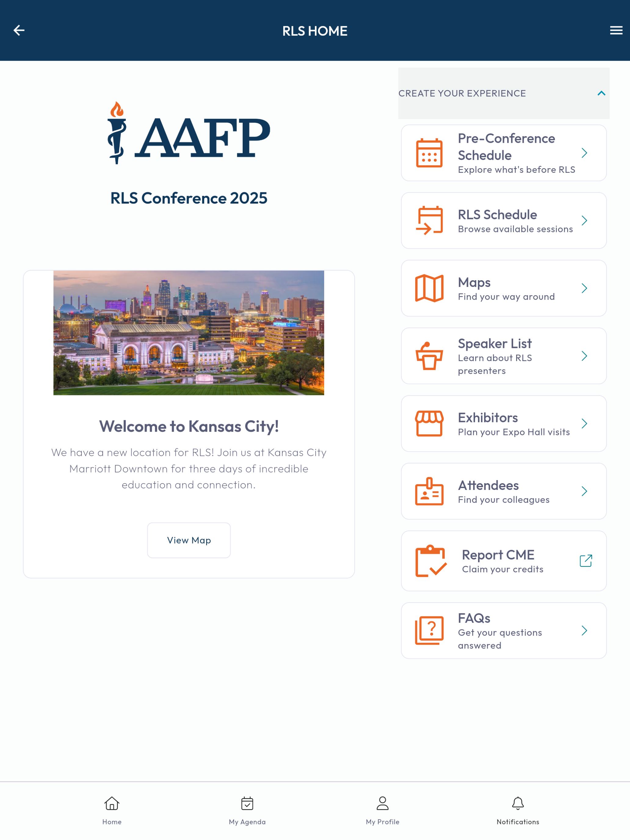Viewport: 630px width, 840px height.
Task: Collapse the Create Your Experience section
Action: 601,93
